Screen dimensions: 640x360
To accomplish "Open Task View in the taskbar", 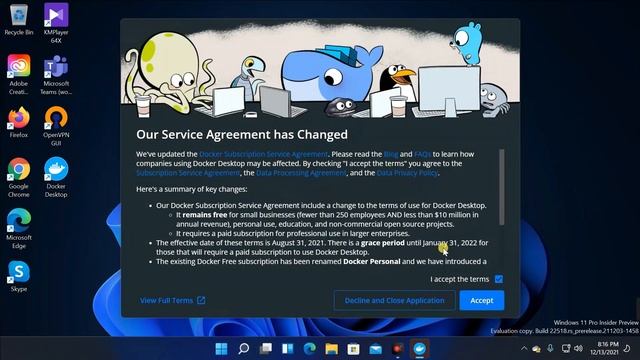I will click(x=266, y=349).
